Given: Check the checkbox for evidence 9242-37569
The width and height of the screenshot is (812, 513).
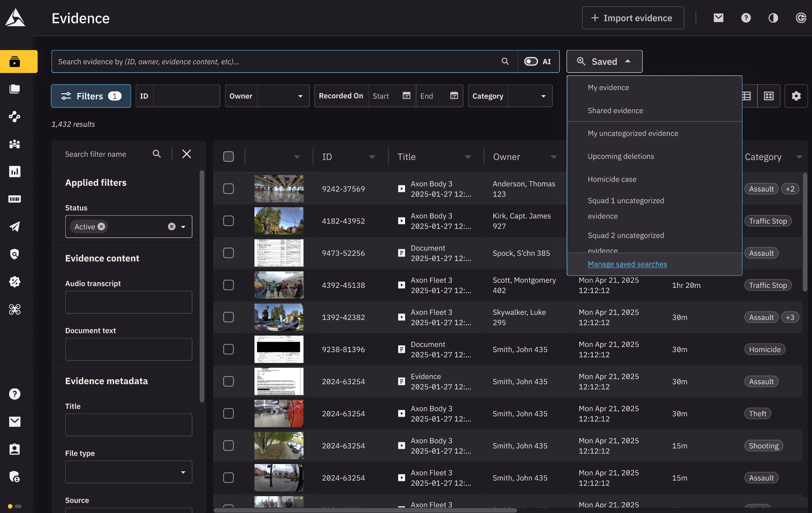Looking at the screenshot, I should click(x=228, y=188).
